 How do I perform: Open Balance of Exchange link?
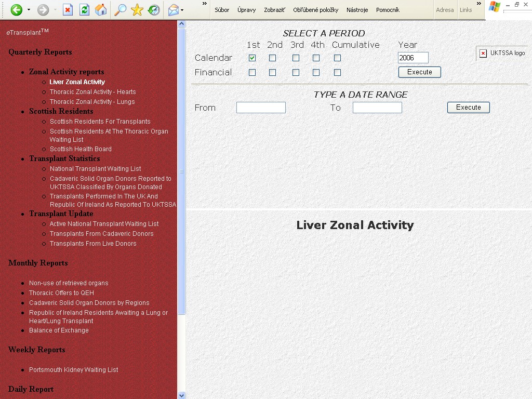pos(59,330)
